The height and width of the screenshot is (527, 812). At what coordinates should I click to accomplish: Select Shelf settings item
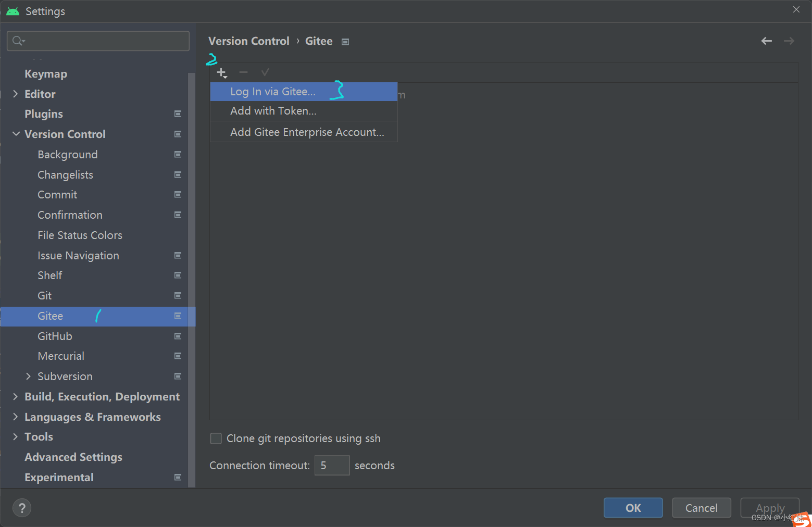coord(50,275)
